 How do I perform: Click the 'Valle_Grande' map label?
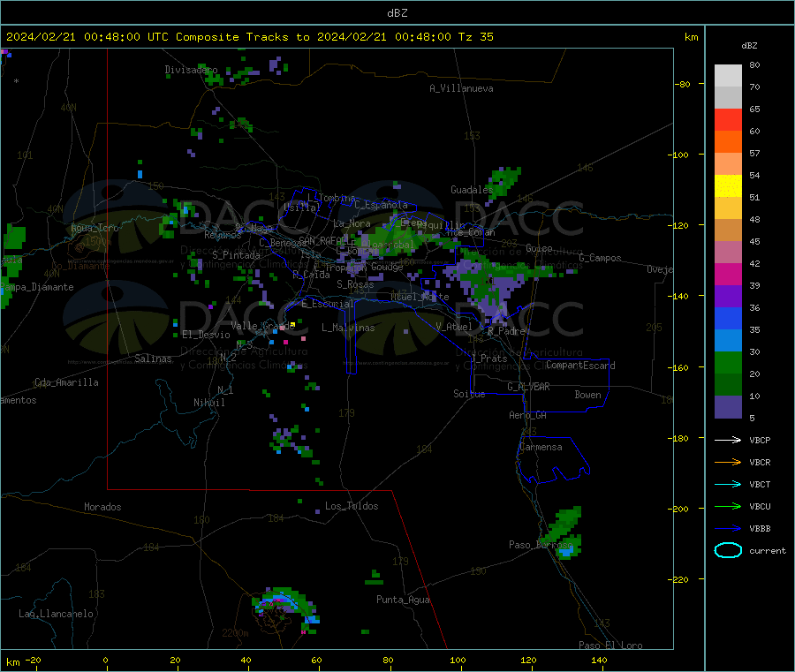(262, 325)
